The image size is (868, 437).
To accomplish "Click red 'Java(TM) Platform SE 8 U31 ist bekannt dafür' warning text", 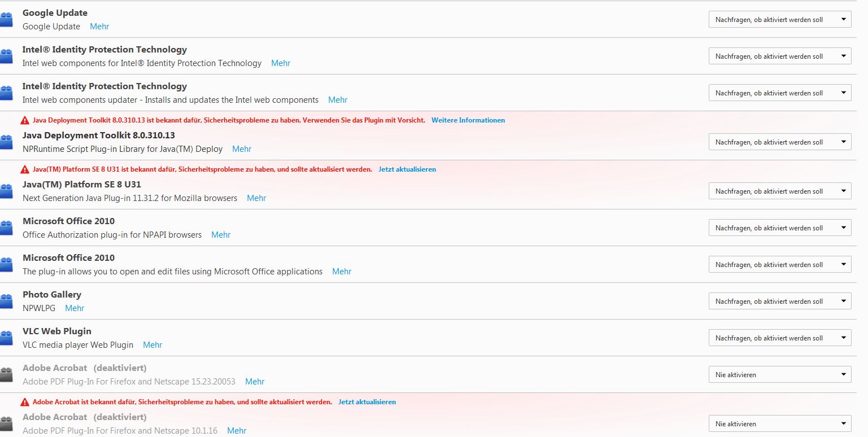I will tap(202, 169).
